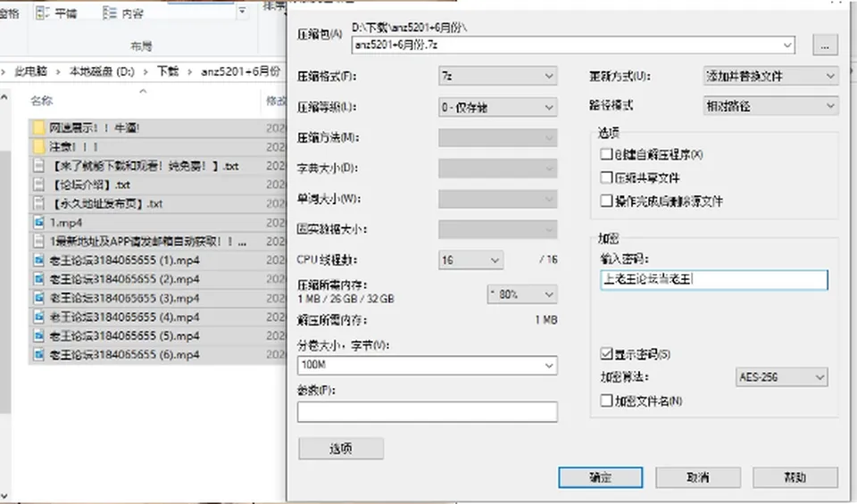Image resolution: width=857 pixels, height=504 pixels.
Task: Select folder name 网速展示！！牛逼!
Action: (95, 128)
